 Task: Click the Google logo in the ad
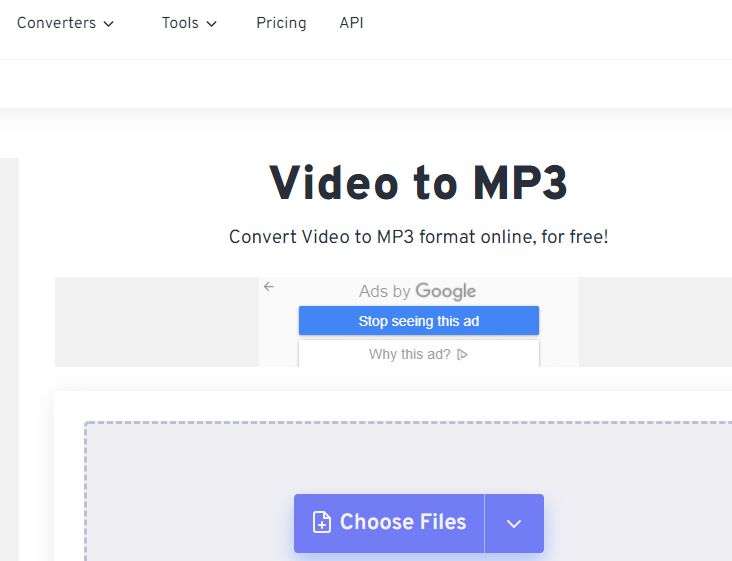[446, 291]
